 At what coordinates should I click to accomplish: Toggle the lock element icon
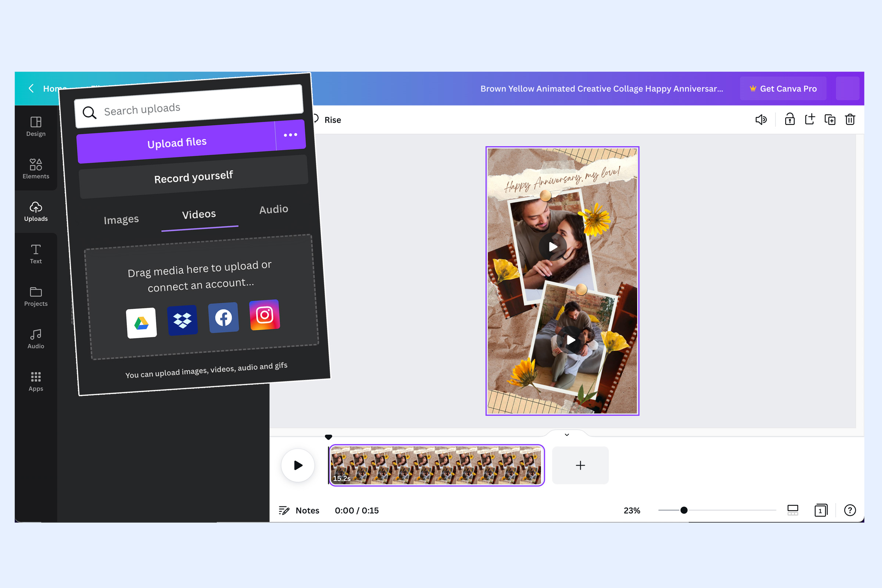(789, 119)
